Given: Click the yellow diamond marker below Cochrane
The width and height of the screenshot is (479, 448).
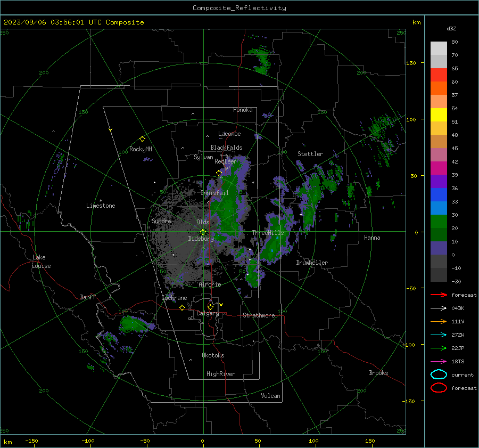Looking at the screenshot, I should pyautogui.click(x=182, y=307).
